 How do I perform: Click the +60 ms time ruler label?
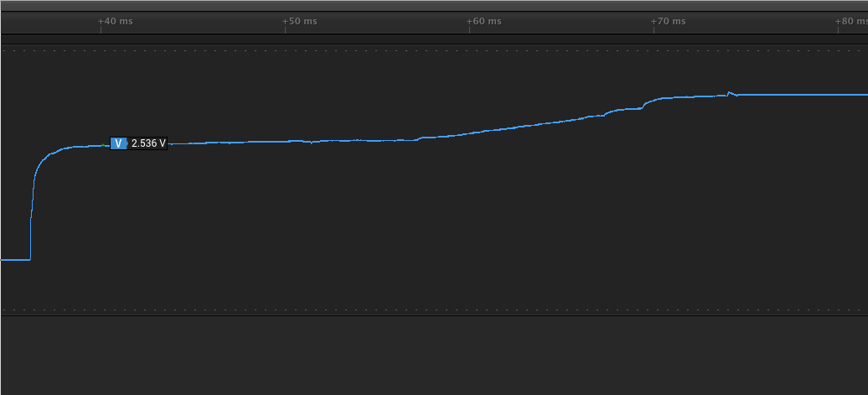coord(483,21)
